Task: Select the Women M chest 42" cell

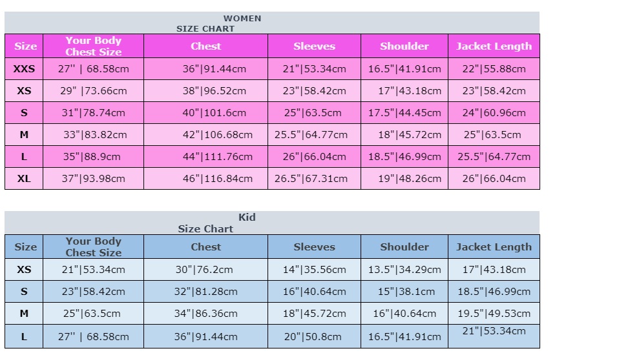Action: coord(205,135)
